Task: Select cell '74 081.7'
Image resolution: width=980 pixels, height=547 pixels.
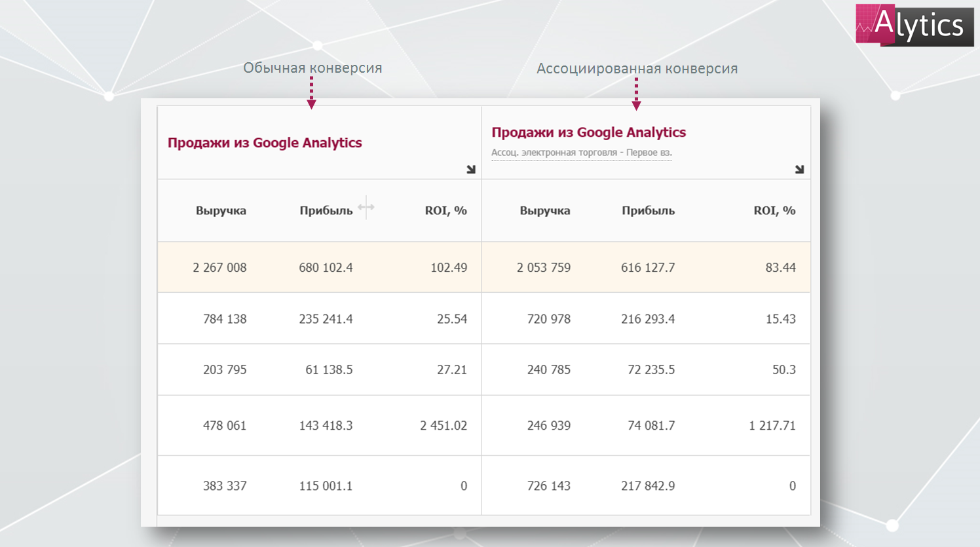Action: click(651, 426)
